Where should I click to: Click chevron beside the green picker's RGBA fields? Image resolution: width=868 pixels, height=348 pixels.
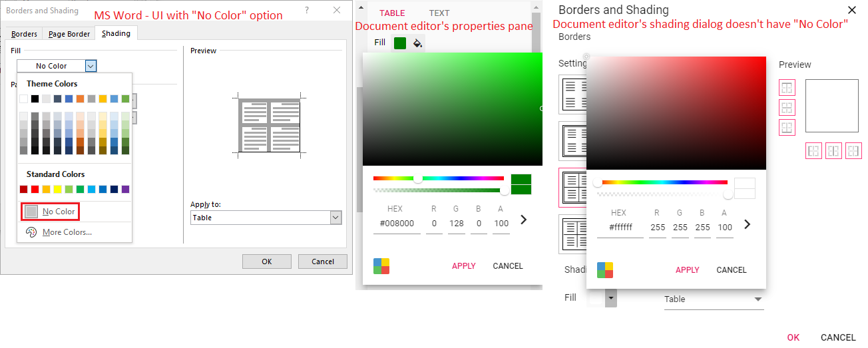click(x=523, y=220)
